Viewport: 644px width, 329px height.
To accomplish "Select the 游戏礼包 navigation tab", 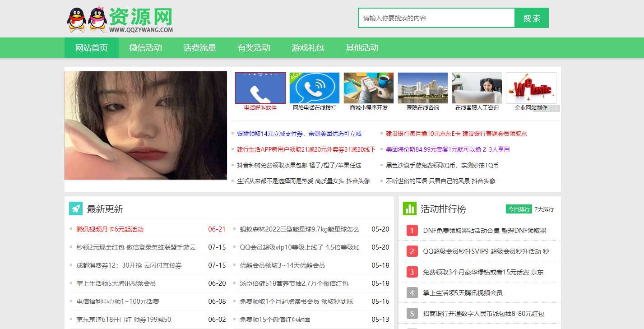I will (x=307, y=47).
